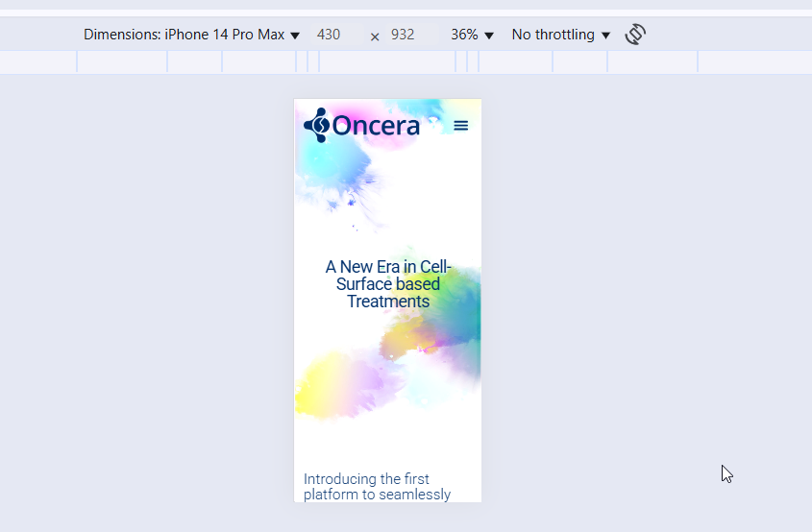The image size is (812, 532).
Task: Click the Oncera brand name text
Action: tap(376, 126)
